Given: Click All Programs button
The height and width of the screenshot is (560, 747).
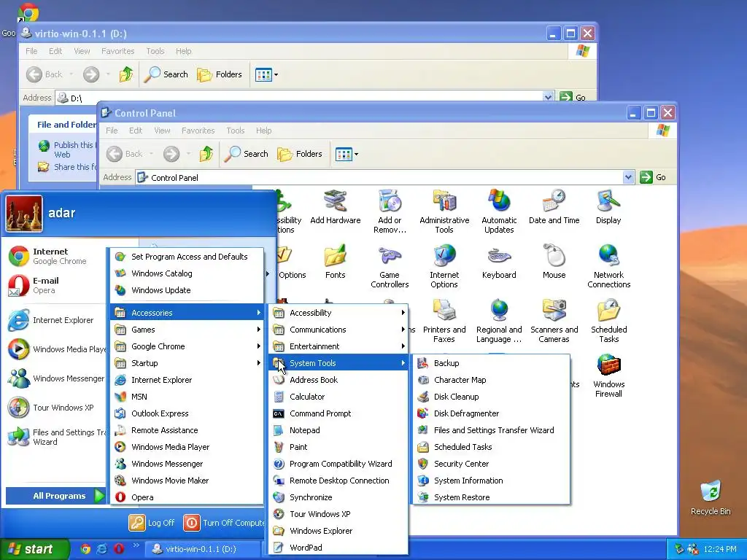Looking at the screenshot, I should [55, 496].
